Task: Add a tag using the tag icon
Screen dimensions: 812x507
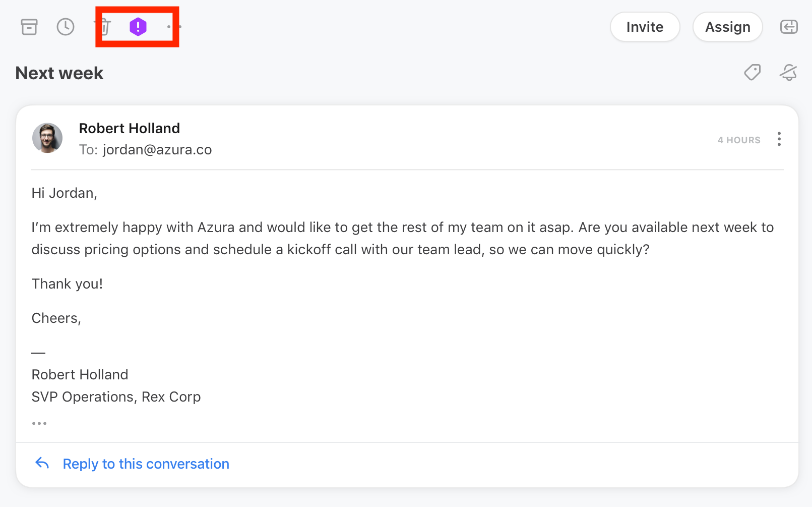Action: coord(752,73)
